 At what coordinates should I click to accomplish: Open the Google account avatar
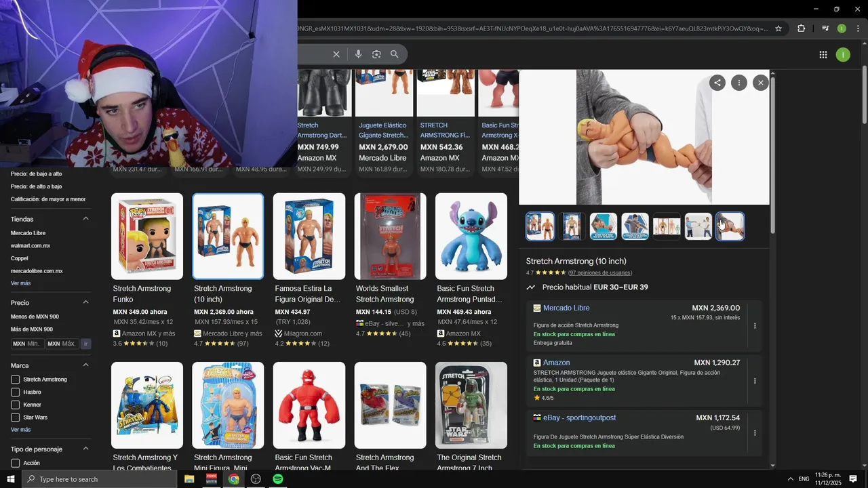[843, 55]
